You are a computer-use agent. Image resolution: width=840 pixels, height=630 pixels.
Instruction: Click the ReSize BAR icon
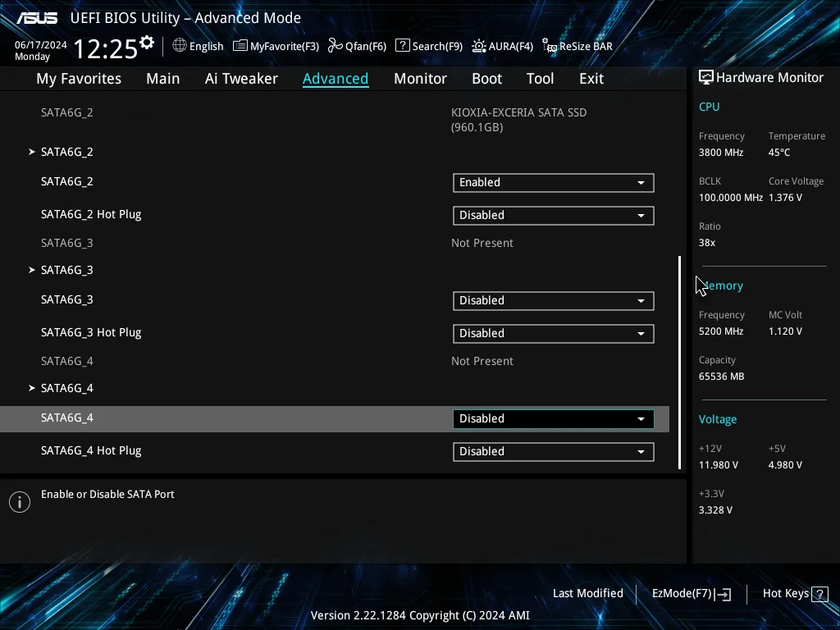point(550,46)
